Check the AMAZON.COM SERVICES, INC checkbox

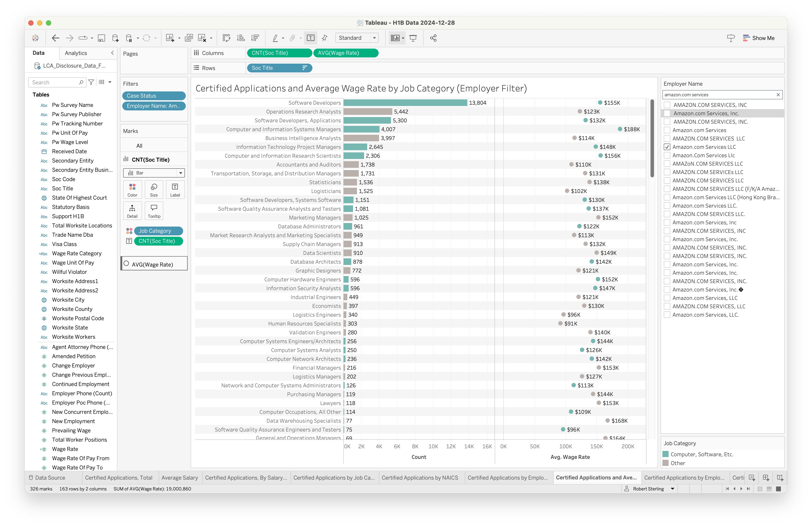click(x=667, y=105)
